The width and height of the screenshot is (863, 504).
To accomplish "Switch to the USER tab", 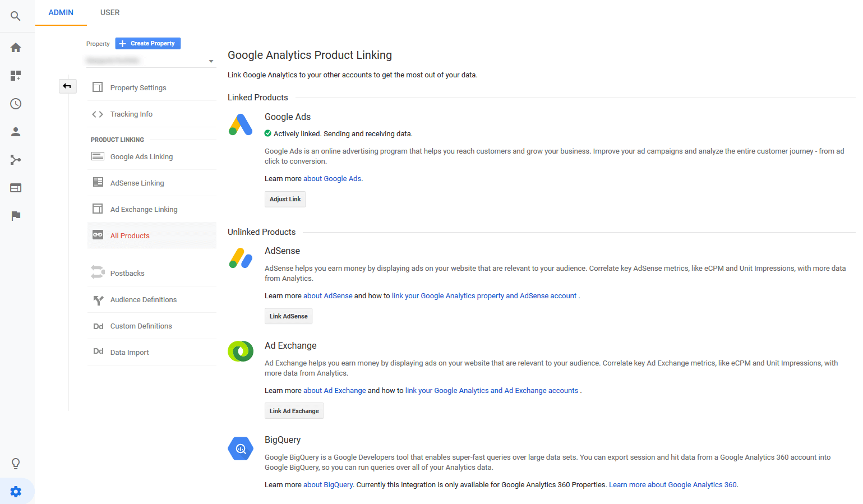I will coord(110,12).
